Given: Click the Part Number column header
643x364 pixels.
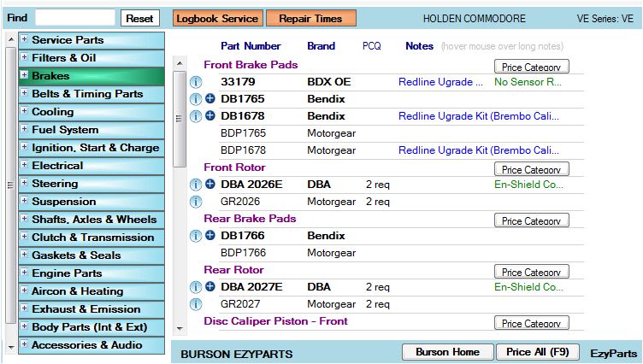Looking at the screenshot, I should click(x=251, y=46).
